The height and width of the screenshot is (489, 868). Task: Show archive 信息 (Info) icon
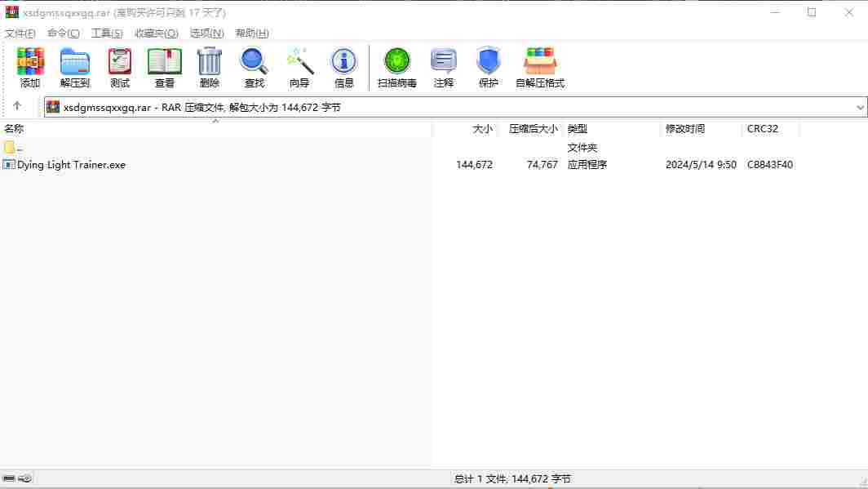tap(343, 68)
